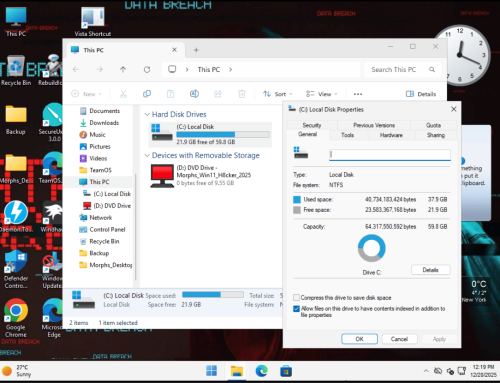Open the Vista Shortcut desktop icon
Screen dimensions: 500x383
point(93,21)
